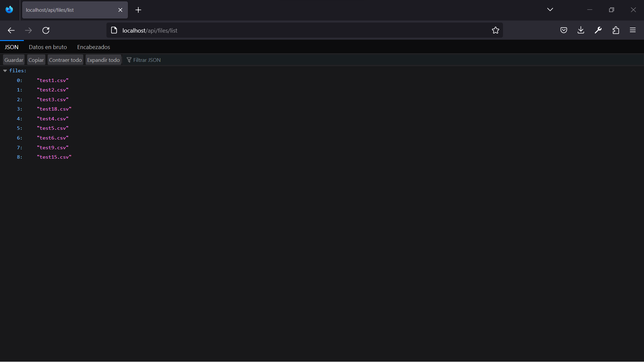644x362 pixels.
Task: Click the reload page icon
Action: tap(46, 30)
